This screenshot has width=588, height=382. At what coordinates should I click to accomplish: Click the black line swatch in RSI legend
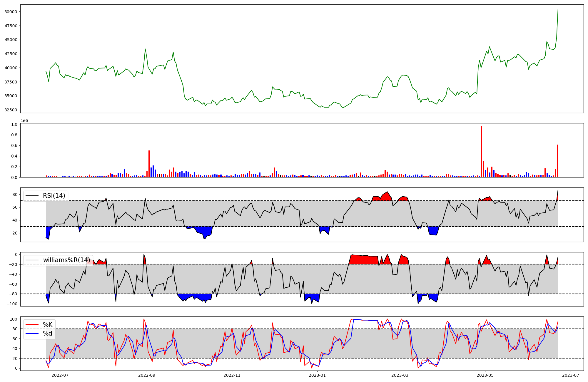tap(32, 196)
